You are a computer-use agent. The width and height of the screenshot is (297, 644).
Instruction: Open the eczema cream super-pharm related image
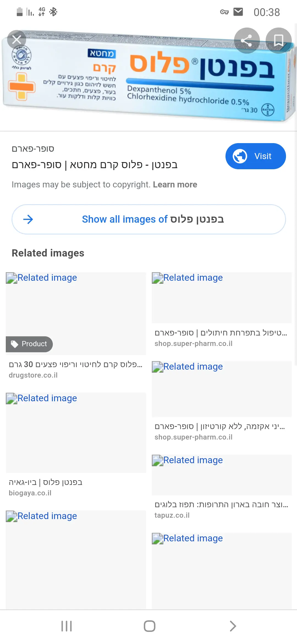[x=221, y=389]
